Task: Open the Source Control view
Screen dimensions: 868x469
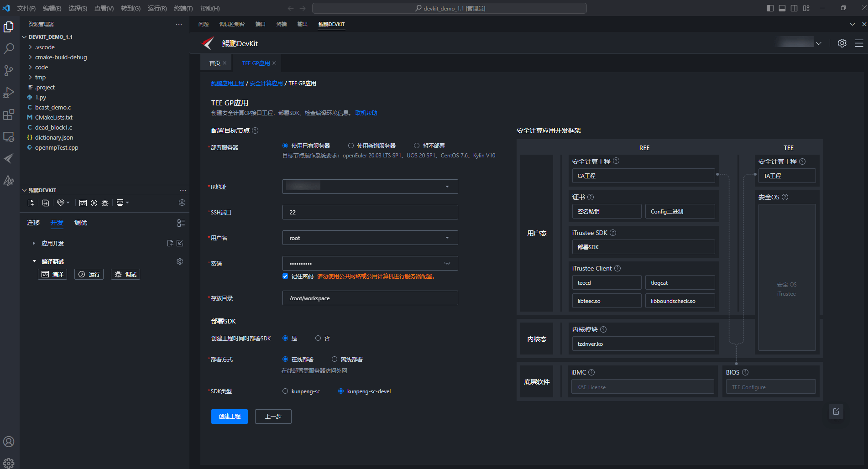Action: 9,71
